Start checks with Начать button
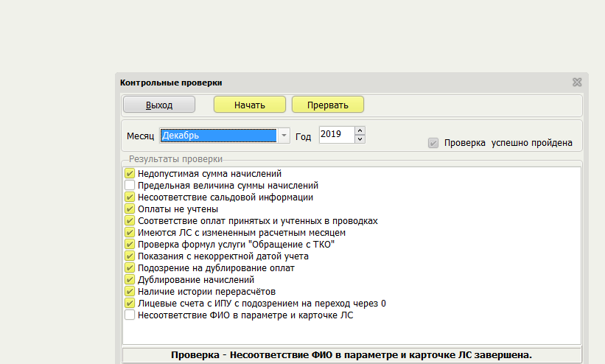This screenshot has width=605, height=364. (250, 105)
